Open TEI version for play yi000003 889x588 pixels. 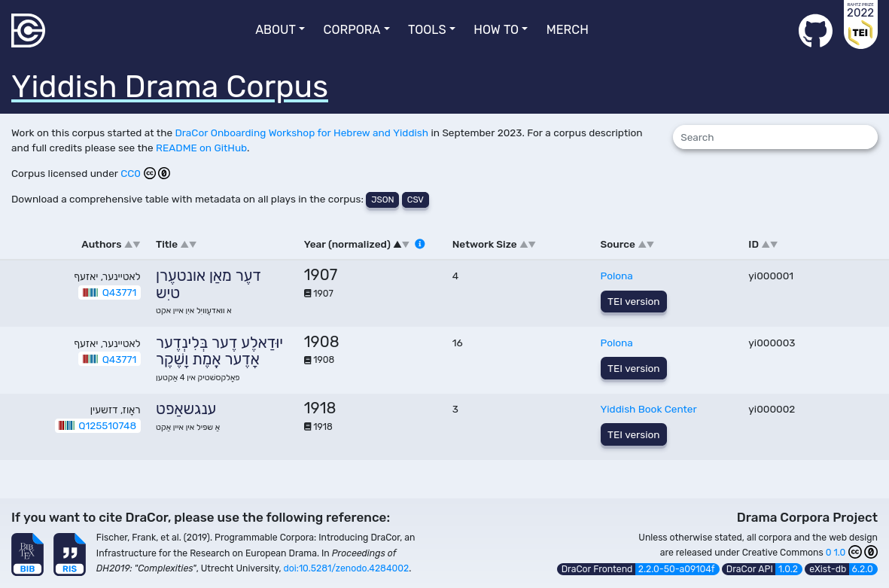(633, 369)
